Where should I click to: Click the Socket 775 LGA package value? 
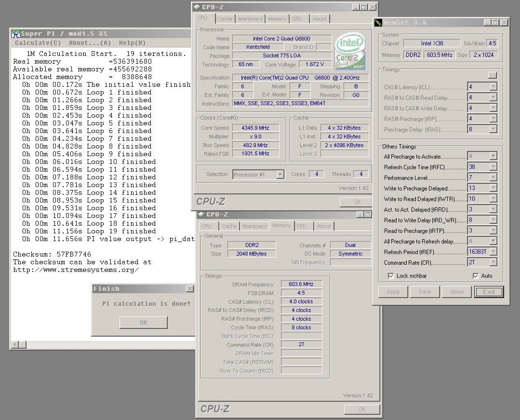[282, 56]
